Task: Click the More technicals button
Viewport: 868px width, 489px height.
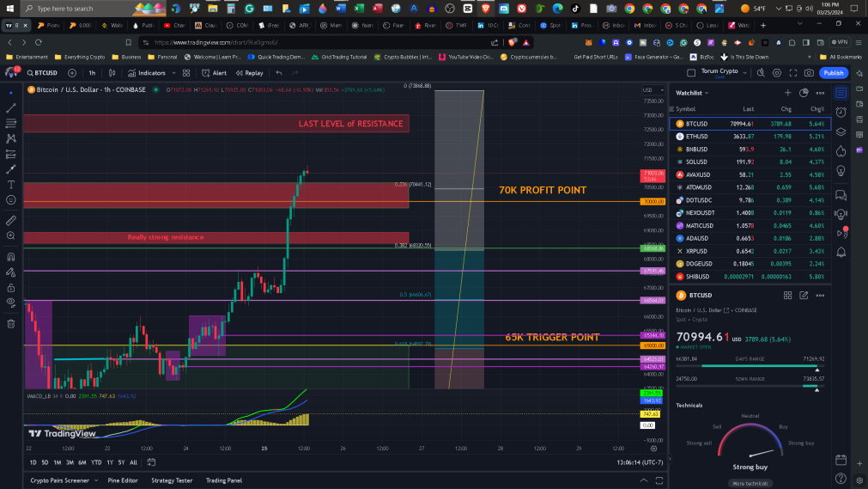Action: coord(750,484)
